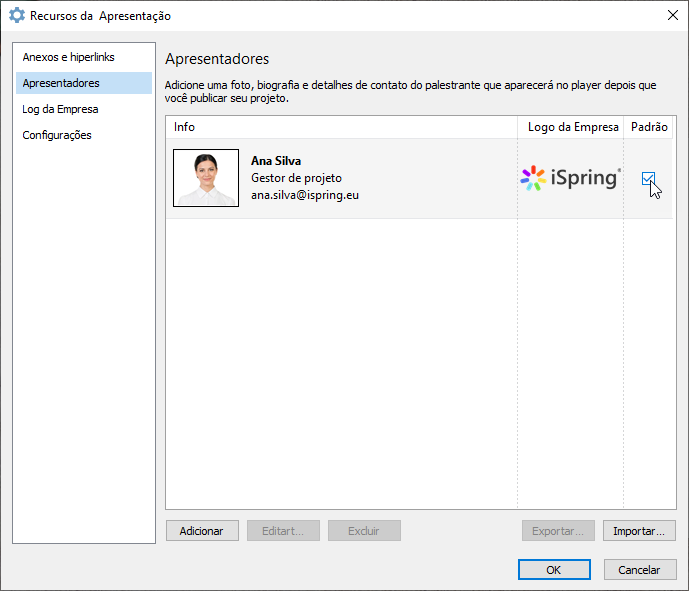Confirm the dialog with OK
689x591 pixels.
553,570
